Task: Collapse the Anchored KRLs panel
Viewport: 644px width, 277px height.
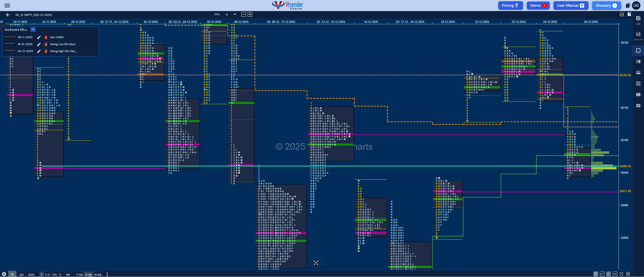Action: coord(33,30)
